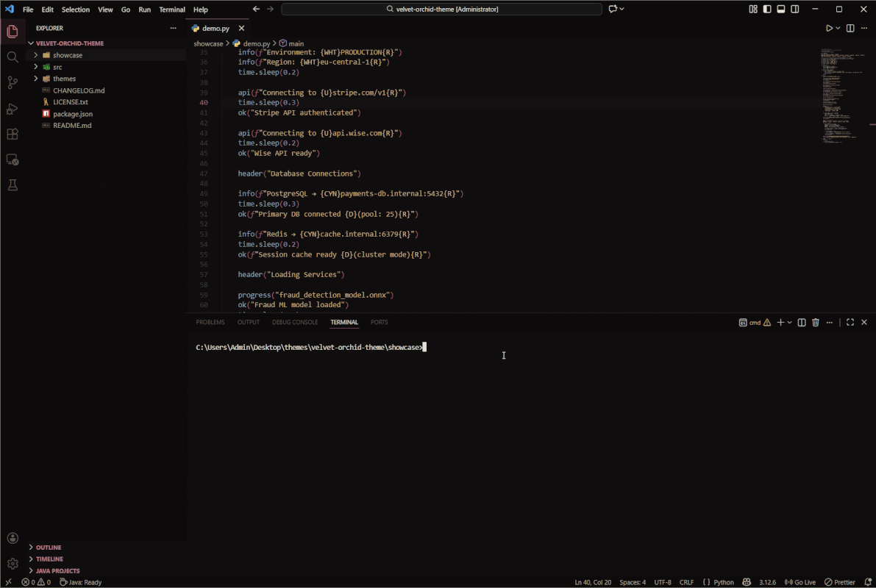The image size is (876, 588).
Task: Open the terminal launch profile dropdown
Action: [789, 322]
